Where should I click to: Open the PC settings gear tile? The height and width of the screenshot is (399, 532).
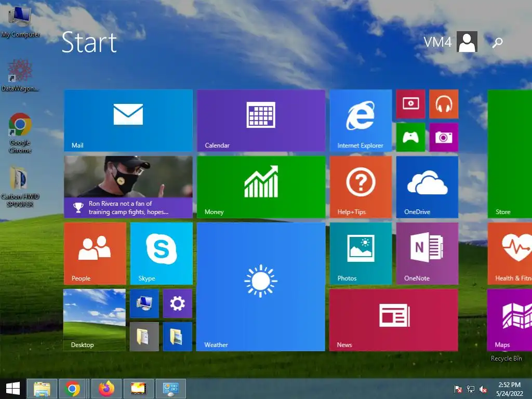(178, 303)
